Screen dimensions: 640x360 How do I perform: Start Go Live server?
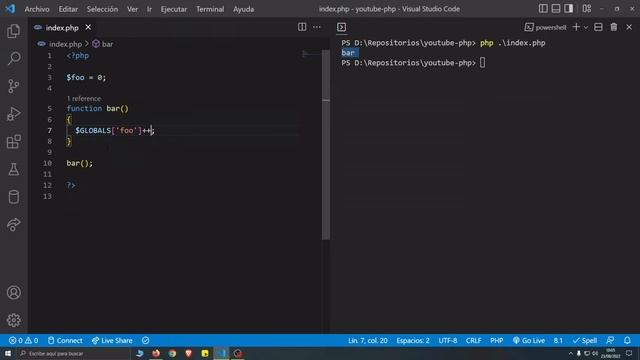pos(529,340)
